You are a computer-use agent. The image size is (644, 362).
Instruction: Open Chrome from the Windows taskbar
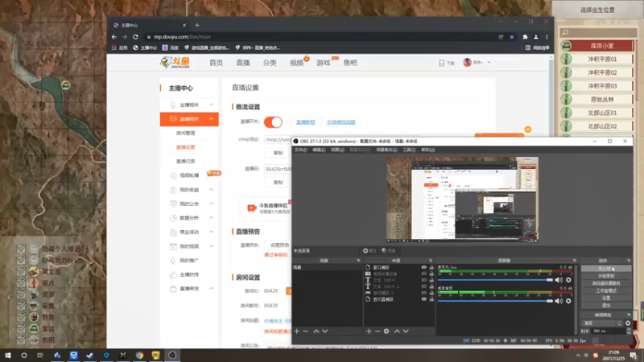139,355
